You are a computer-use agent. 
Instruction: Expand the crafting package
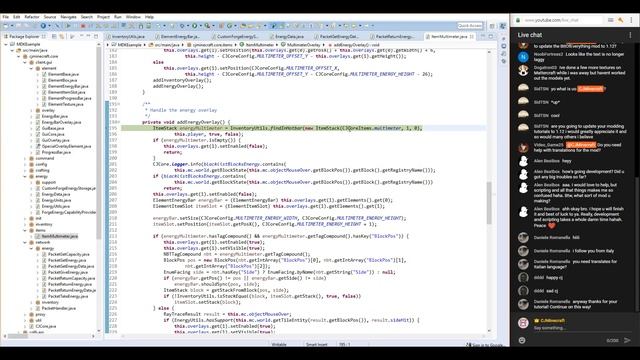click(25, 170)
